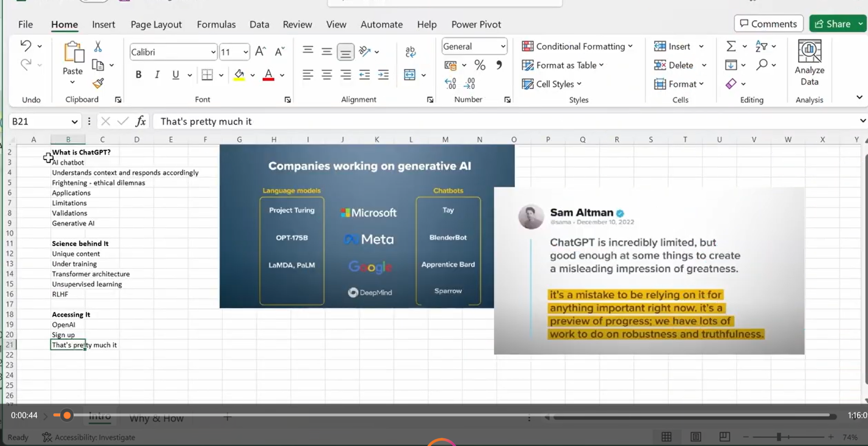Click the AutoSum sigma icon
868x446 pixels.
(731, 46)
